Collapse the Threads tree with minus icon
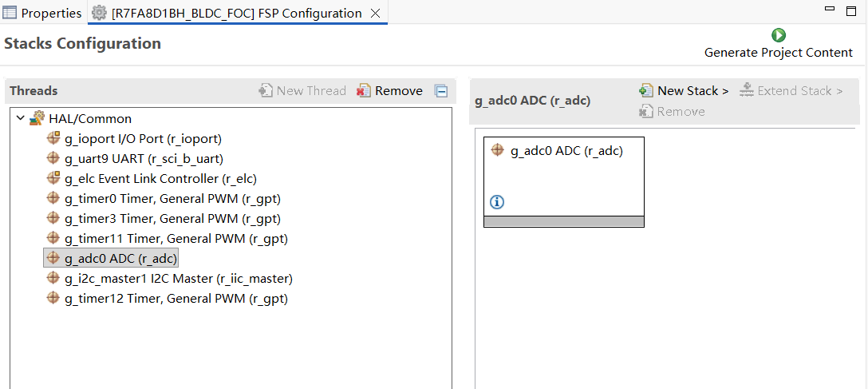Image resolution: width=868 pixels, height=389 pixels. [441, 91]
